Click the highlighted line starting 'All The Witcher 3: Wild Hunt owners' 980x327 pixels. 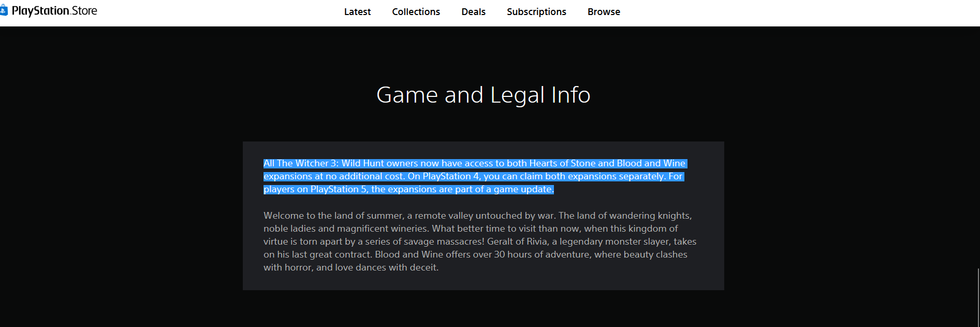coord(475,163)
